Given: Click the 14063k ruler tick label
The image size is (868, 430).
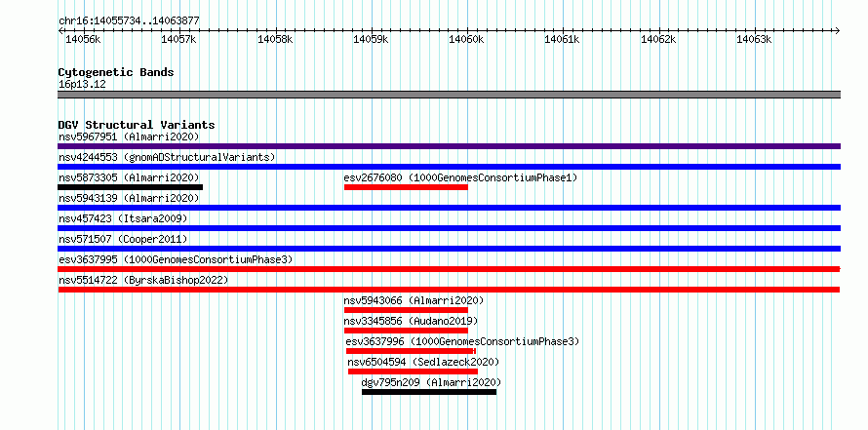Looking at the screenshot, I should point(754,39).
